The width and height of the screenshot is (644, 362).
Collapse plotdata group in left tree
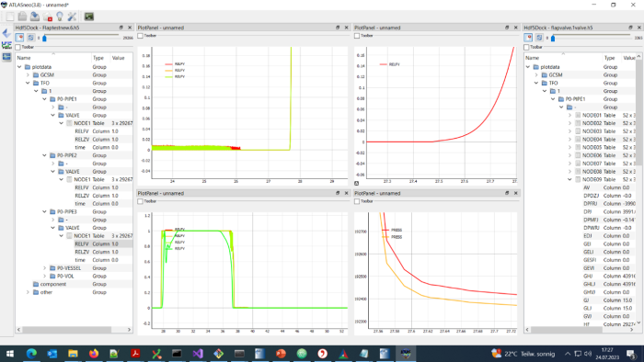pos(19,67)
